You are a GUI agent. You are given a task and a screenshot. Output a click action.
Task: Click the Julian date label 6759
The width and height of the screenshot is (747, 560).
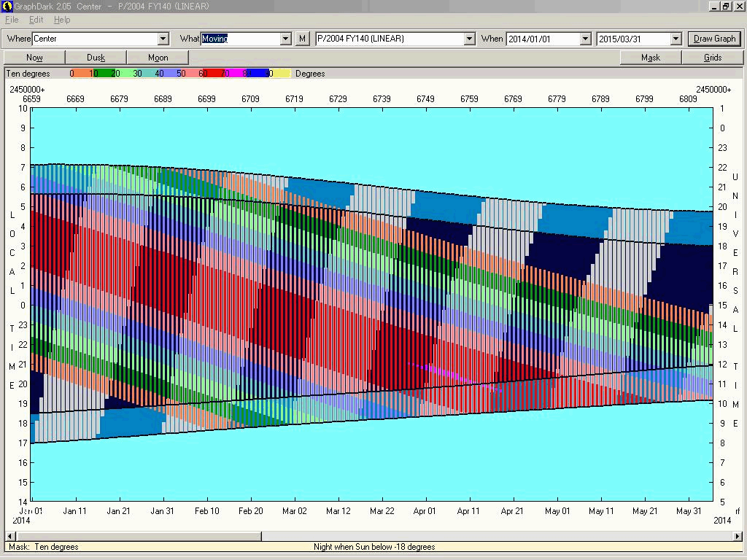(469, 99)
